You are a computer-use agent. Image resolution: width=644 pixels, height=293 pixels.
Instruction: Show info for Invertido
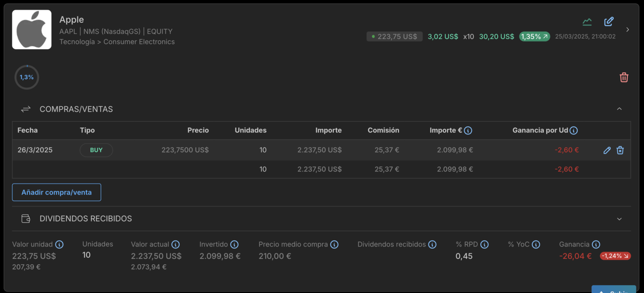(234, 244)
